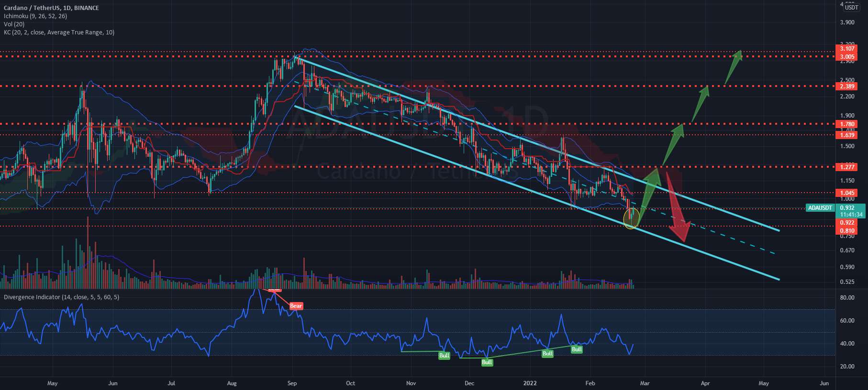Select the 1.780 price level label
This screenshot has height=390, width=868.
point(847,124)
